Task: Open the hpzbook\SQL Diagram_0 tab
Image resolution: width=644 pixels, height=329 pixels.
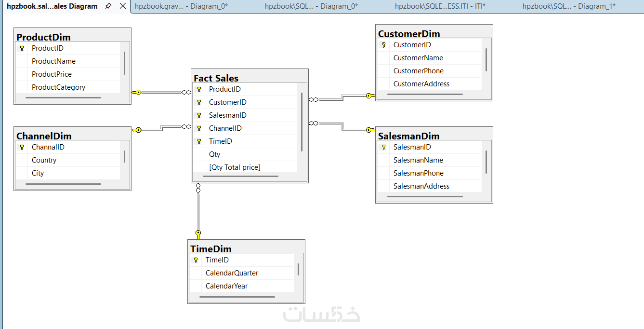Action: 311,6
